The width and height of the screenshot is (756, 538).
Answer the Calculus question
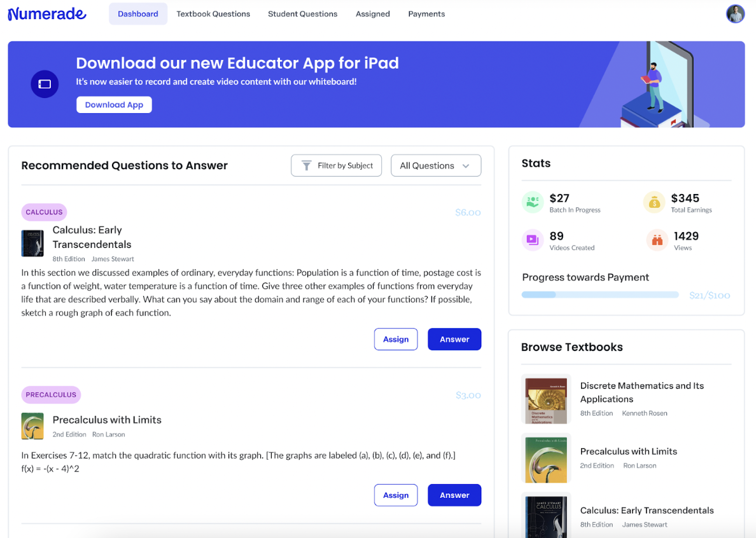pyautogui.click(x=454, y=340)
